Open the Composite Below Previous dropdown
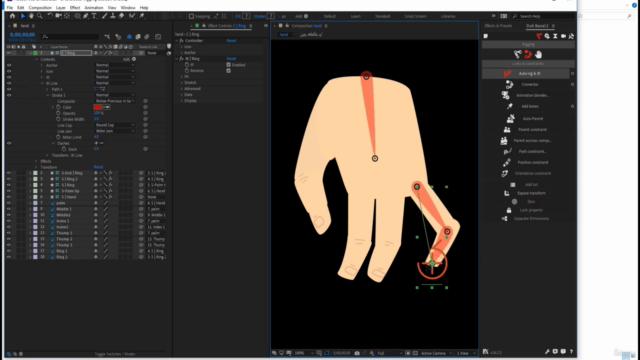The width and height of the screenshot is (640, 360). [115, 101]
